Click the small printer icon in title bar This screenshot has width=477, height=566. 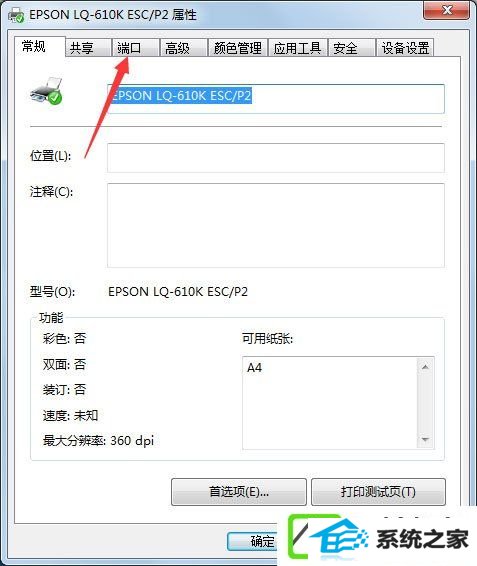[16, 16]
